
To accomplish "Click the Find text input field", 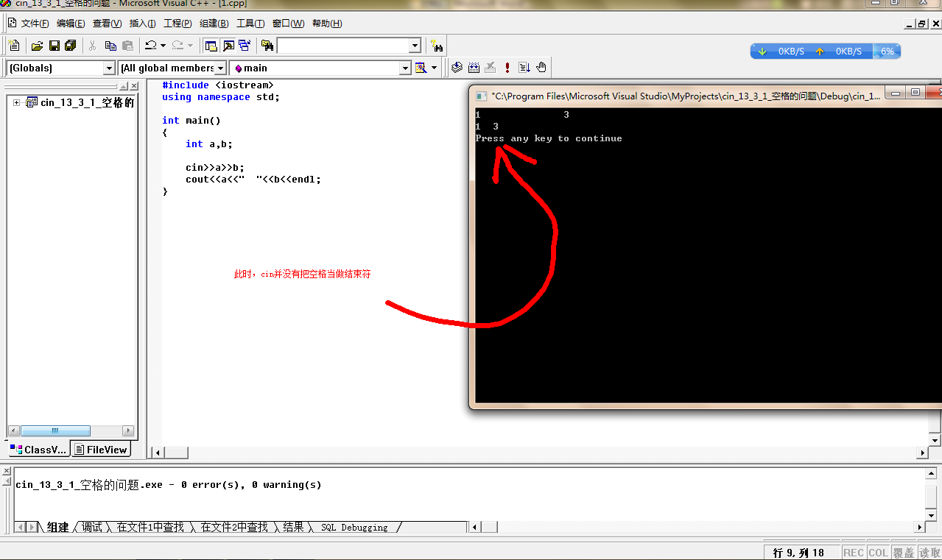I will [x=342, y=46].
